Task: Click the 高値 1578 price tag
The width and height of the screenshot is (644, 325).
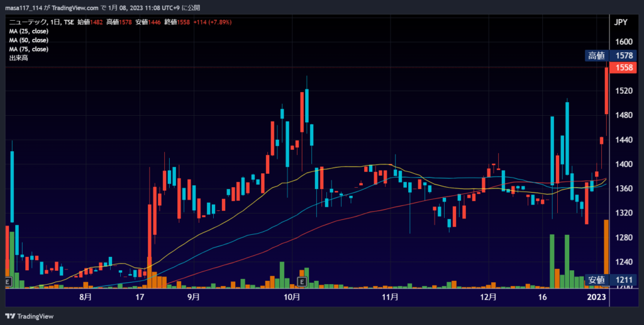Action: [x=611, y=55]
